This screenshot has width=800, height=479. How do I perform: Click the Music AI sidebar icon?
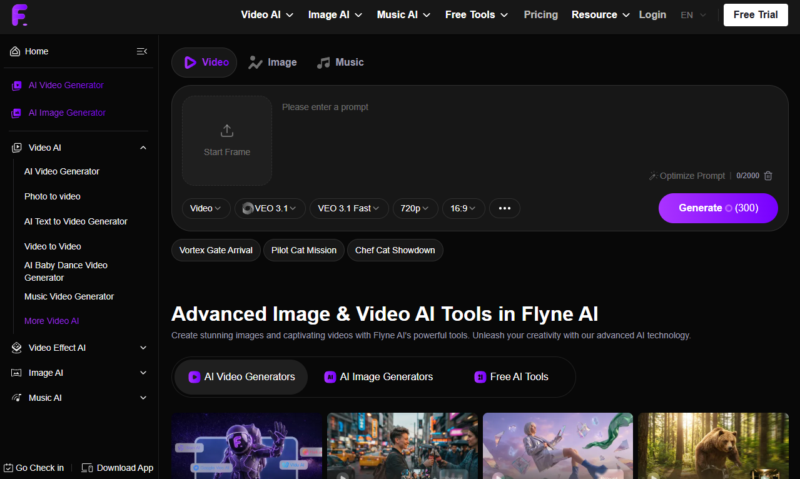coord(17,398)
